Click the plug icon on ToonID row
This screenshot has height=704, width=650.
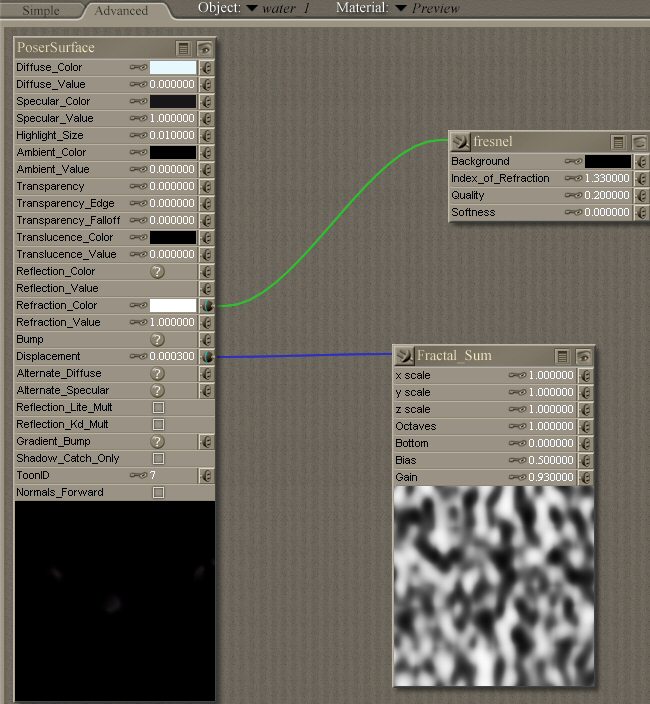click(x=206, y=475)
